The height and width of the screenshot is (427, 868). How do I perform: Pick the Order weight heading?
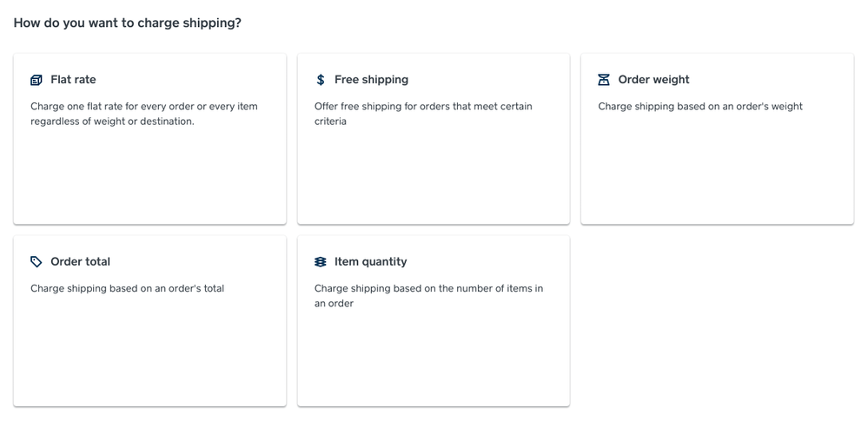(x=653, y=80)
